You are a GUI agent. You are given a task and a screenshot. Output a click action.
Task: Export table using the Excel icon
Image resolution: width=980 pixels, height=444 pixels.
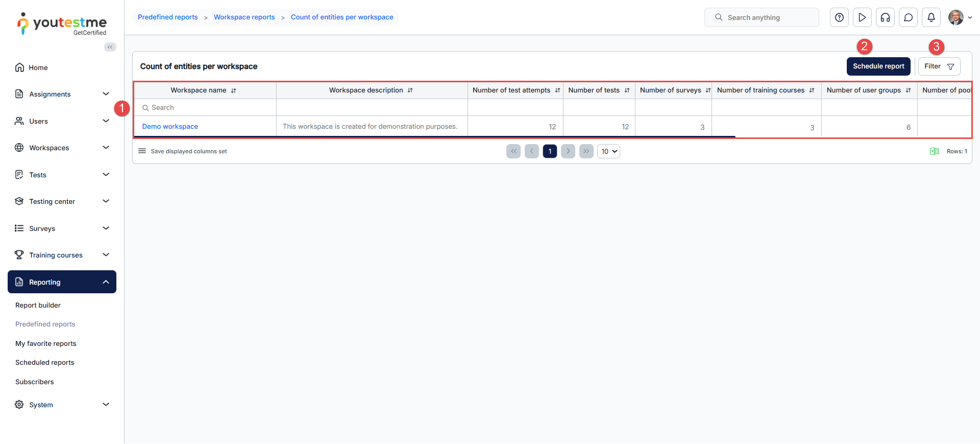coord(934,151)
